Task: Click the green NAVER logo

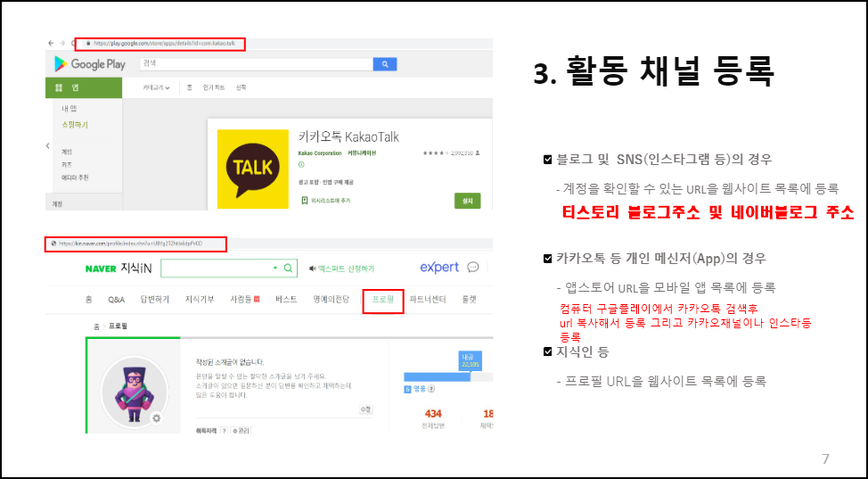Action: click(101, 268)
